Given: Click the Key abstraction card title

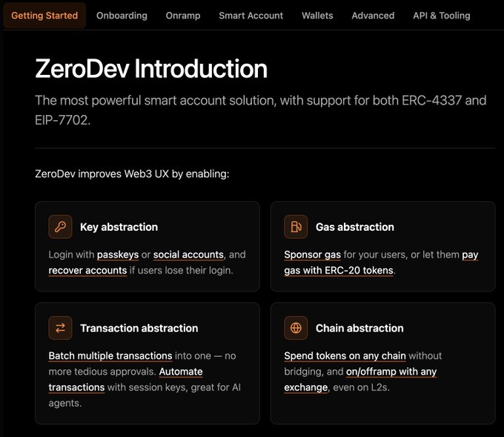Looking at the screenshot, I should click(x=119, y=227).
